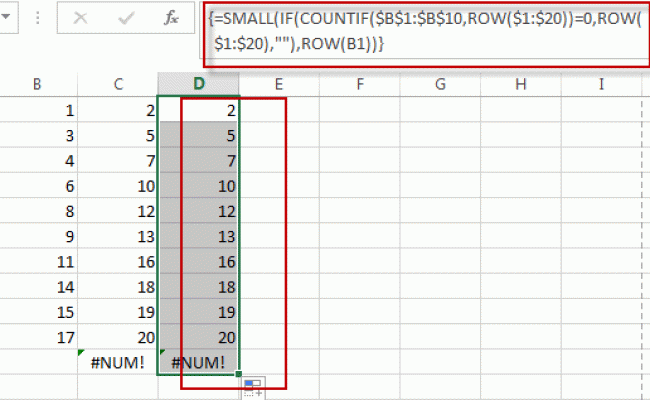Click the formula bar resize dots handle

click(38, 18)
